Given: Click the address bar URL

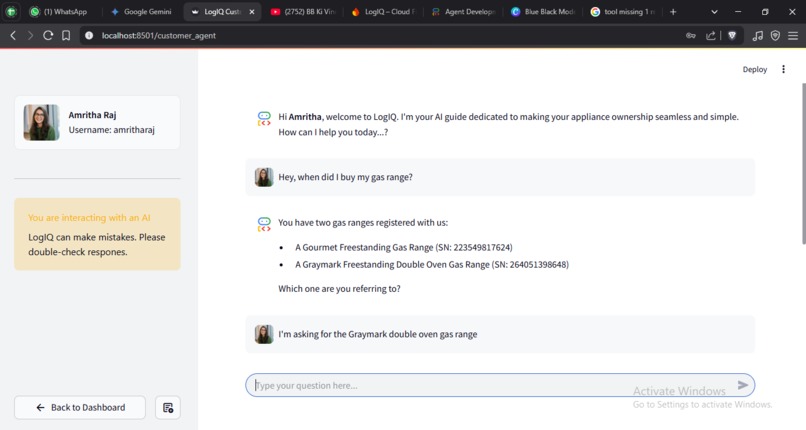Looking at the screenshot, I should [x=158, y=35].
